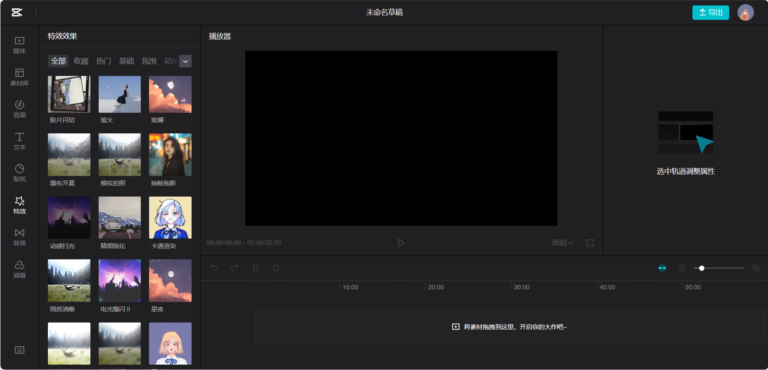Open the 滤镜 filters panel

(20, 269)
